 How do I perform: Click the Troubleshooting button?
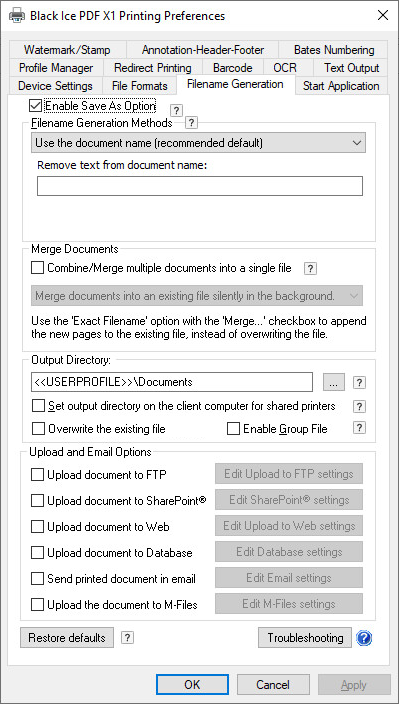pos(305,638)
